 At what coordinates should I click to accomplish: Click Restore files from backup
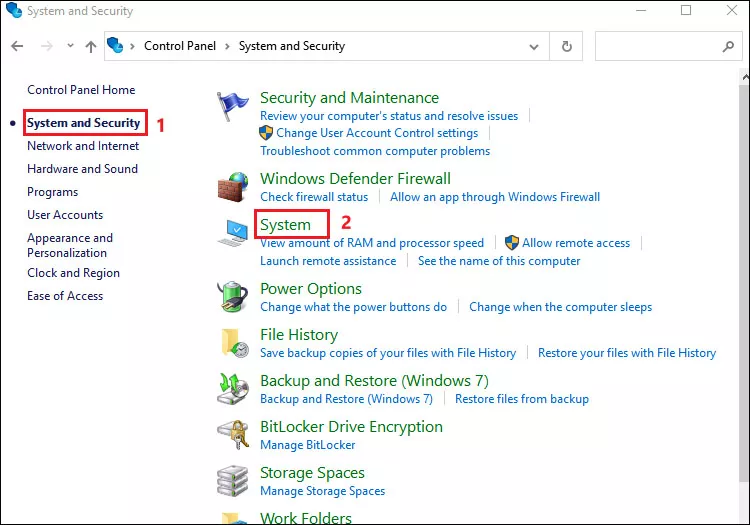pos(522,399)
